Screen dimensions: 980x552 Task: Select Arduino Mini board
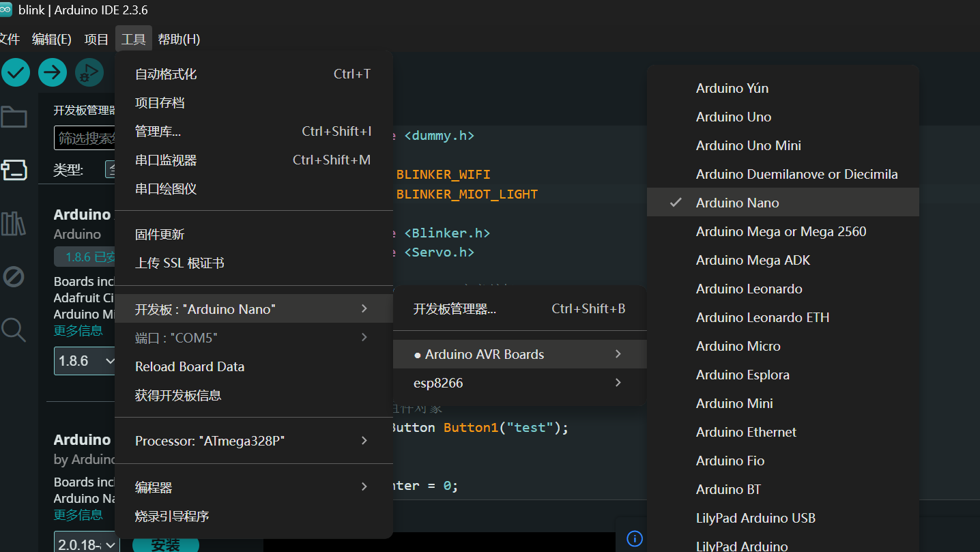pyautogui.click(x=783, y=403)
